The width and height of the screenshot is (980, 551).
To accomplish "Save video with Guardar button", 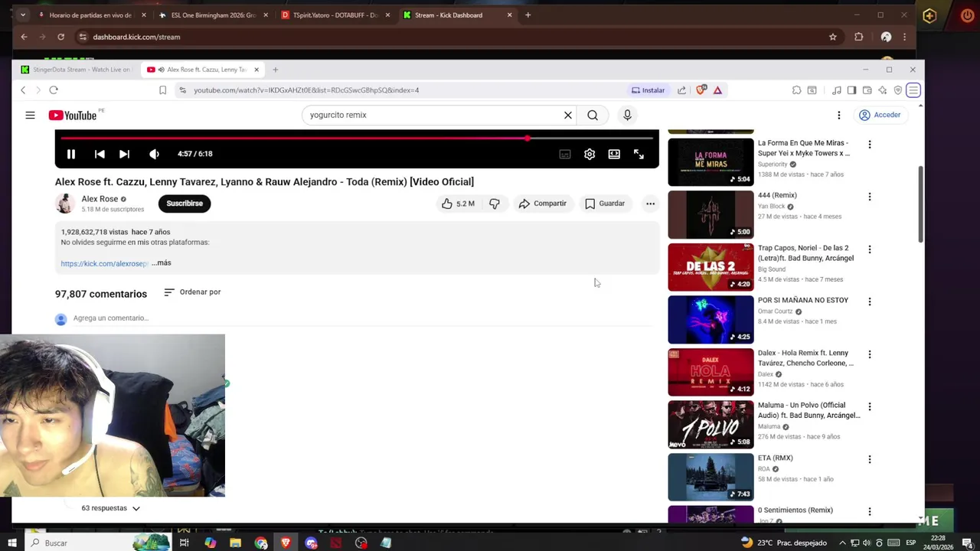I will point(605,204).
